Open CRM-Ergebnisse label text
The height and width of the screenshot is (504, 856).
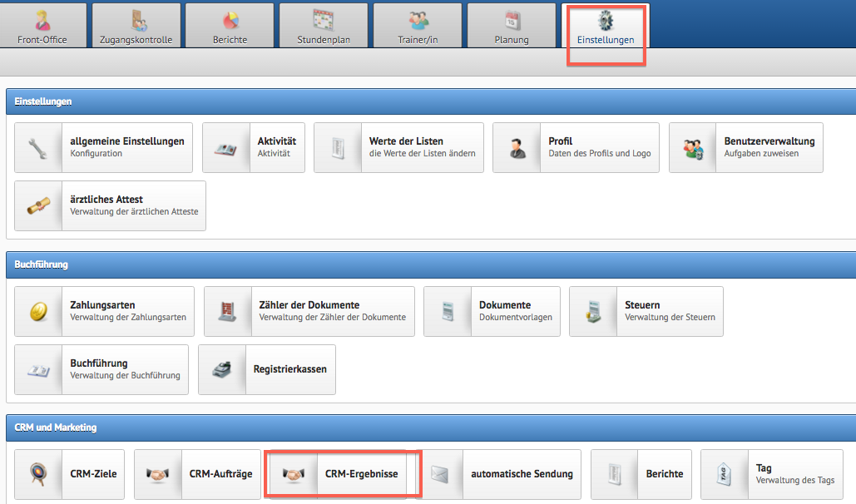(361, 474)
